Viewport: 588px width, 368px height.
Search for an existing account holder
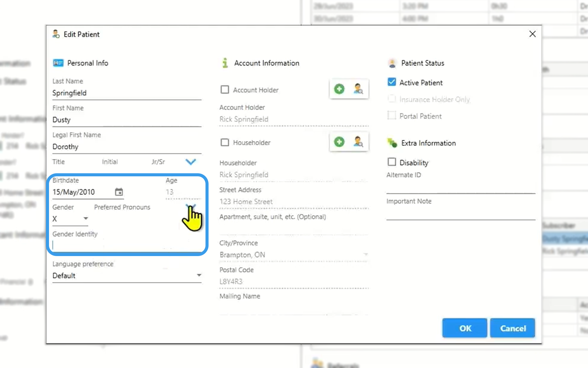[358, 89]
